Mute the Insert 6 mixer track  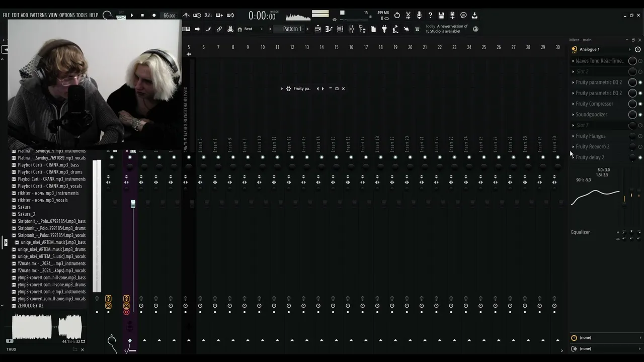pyautogui.click(x=203, y=157)
